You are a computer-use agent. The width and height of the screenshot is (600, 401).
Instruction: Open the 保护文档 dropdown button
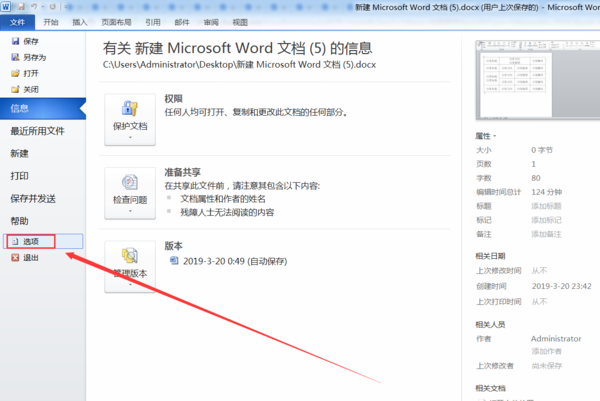coord(130,119)
